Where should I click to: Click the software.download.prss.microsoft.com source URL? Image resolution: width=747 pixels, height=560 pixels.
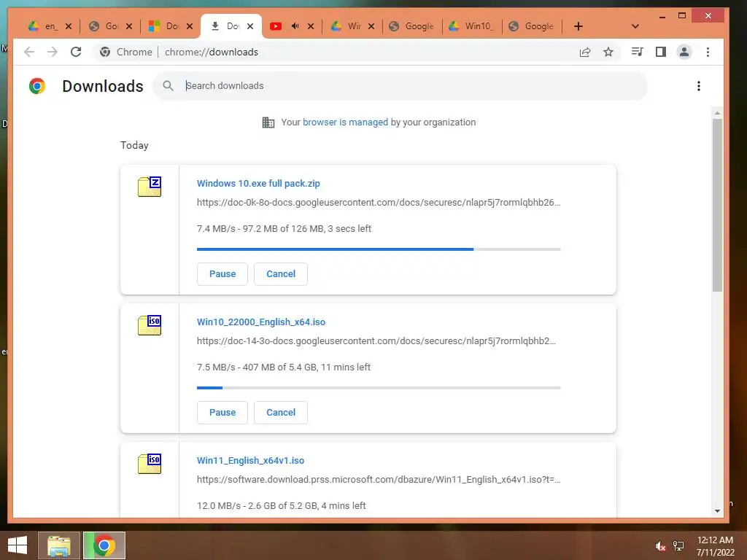click(379, 480)
